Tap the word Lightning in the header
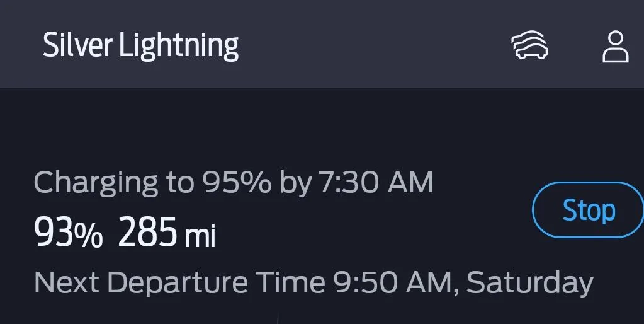644x324 pixels. click(179, 47)
